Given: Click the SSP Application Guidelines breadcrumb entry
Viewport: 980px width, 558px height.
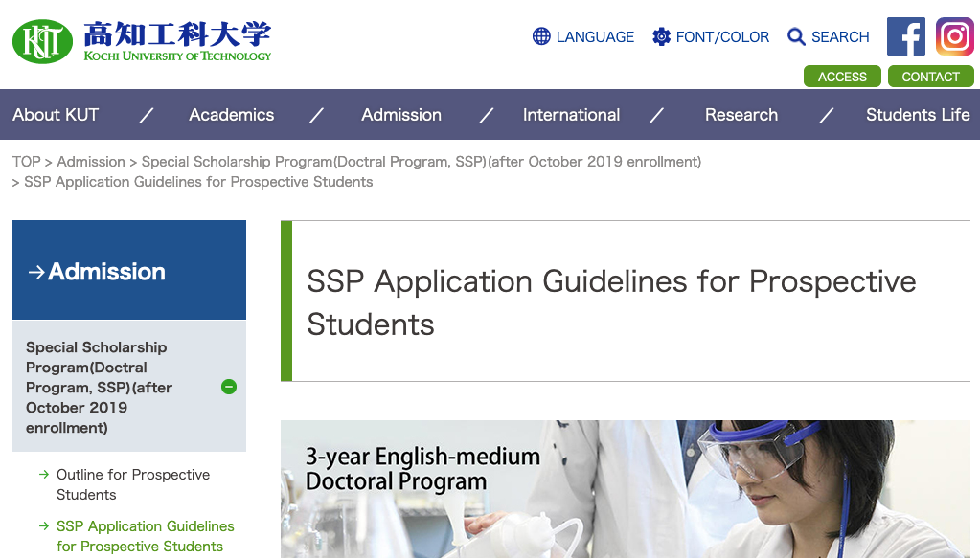Looking at the screenshot, I should pos(198,182).
